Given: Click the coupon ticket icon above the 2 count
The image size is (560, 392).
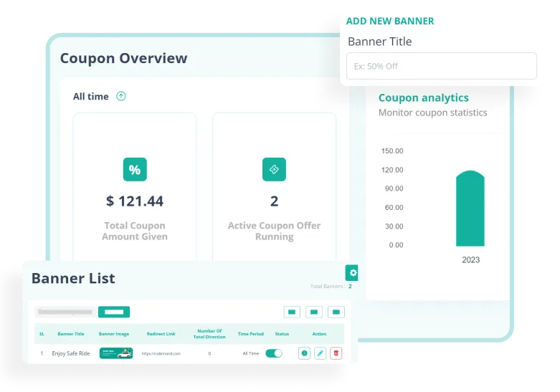Looking at the screenshot, I should pos(274,169).
